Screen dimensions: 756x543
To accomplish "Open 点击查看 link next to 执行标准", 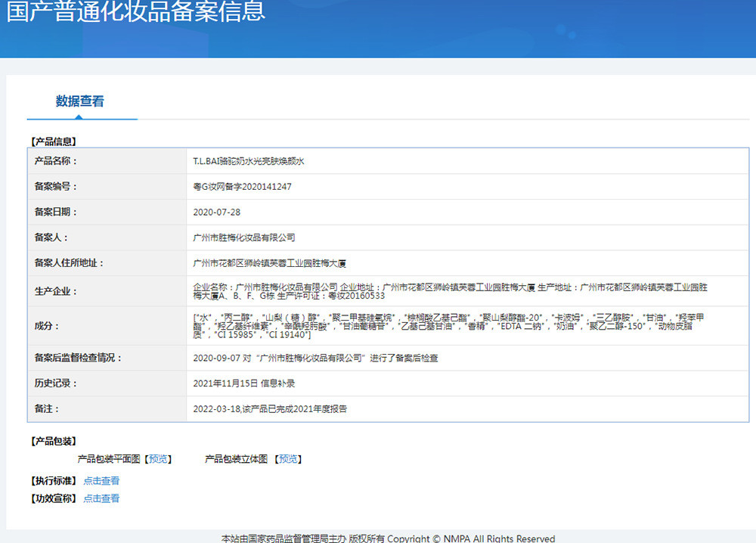I will pyautogui.click(x=101, y=481).
